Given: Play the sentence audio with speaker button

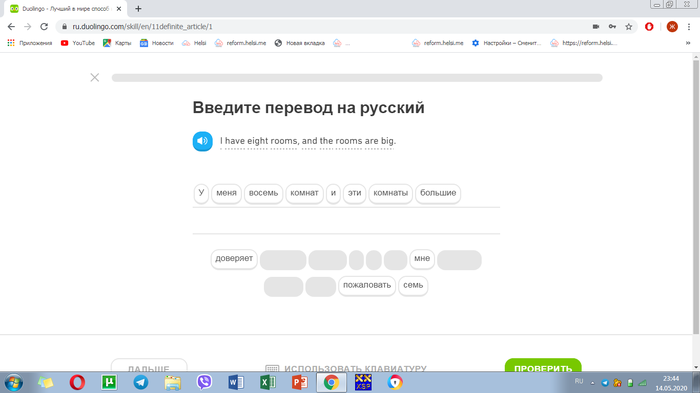Looking at the screenshot, I should point(202,141).
